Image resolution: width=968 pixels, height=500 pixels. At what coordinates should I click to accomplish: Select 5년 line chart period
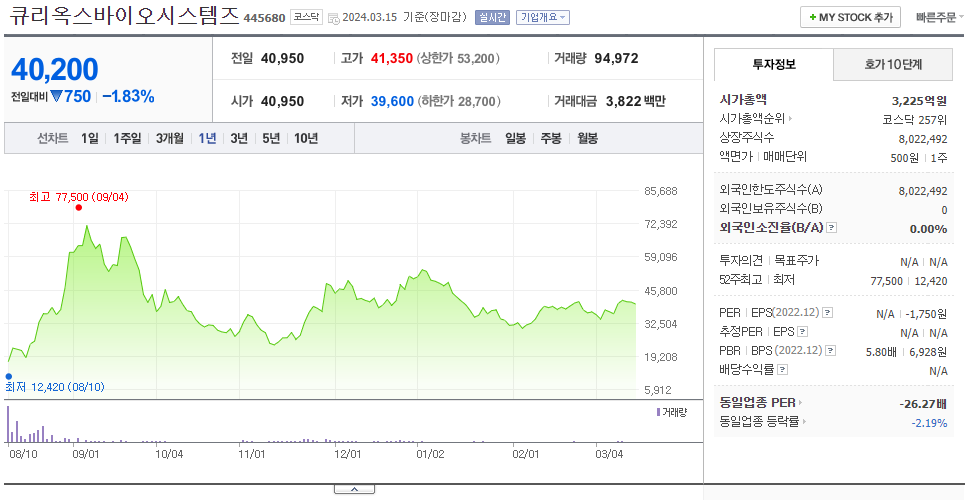[271, 138]
